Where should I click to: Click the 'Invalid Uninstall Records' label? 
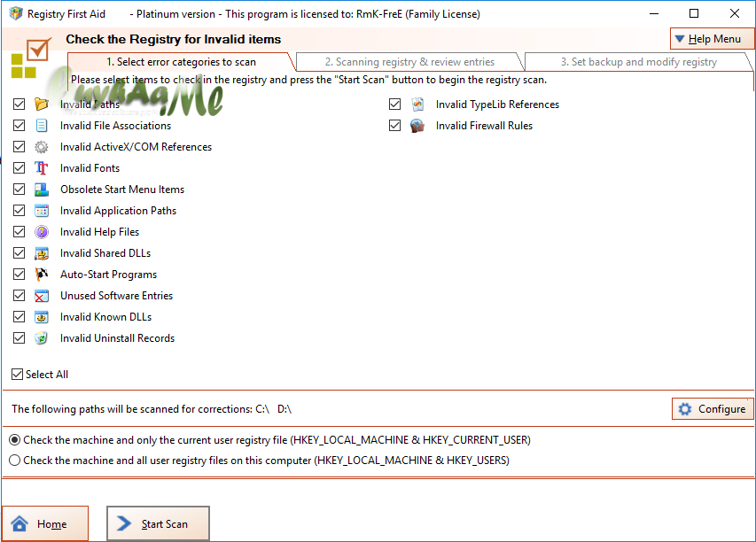(x=117, y=338)
